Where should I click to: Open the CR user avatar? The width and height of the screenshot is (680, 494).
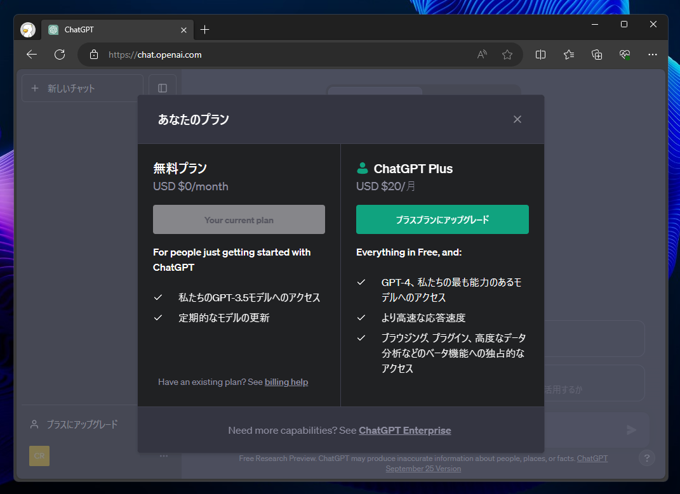coord(39,456)
